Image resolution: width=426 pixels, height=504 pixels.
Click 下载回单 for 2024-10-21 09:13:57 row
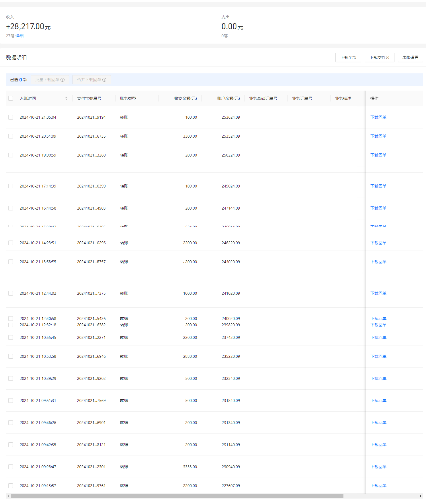coord(378,486)
